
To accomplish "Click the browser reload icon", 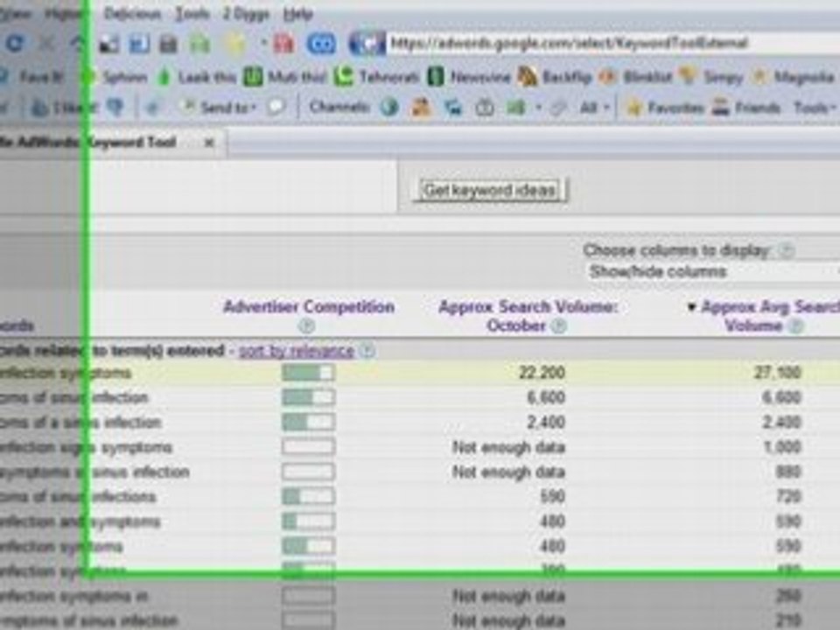I will click(13, 44).
